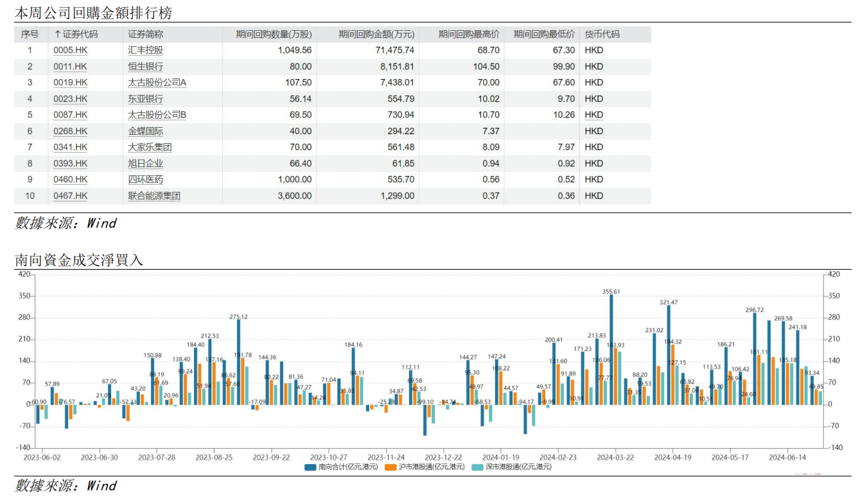Click the 南向資金成交淨買入 heading
The height and width of the screenshot is (504, 858).
click(x=79, y=260)
